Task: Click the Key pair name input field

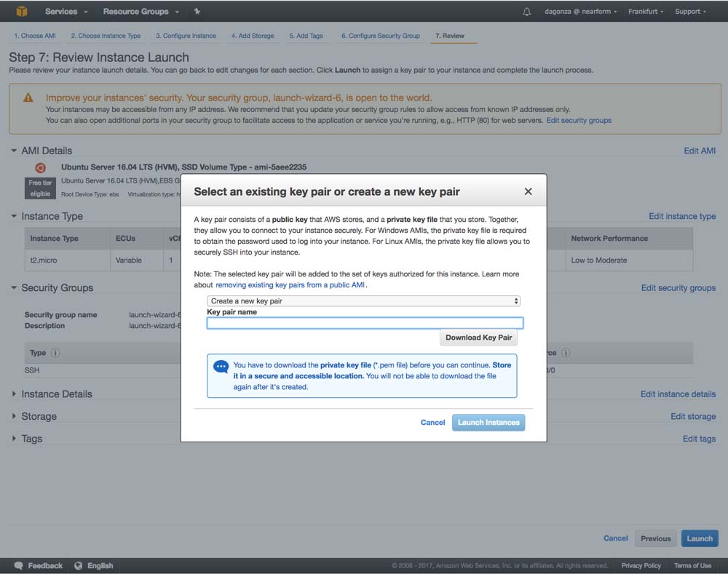Action: [x=365, y=323]
